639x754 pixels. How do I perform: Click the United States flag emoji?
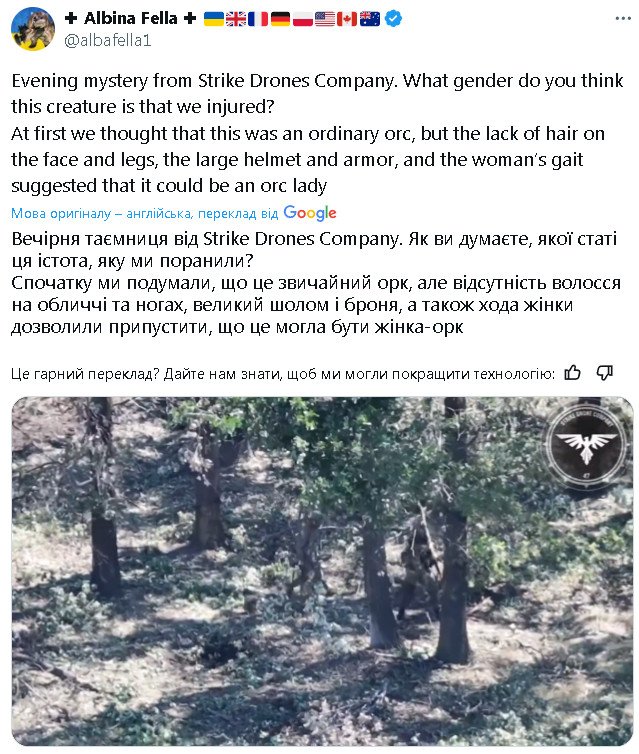point(324,18)
